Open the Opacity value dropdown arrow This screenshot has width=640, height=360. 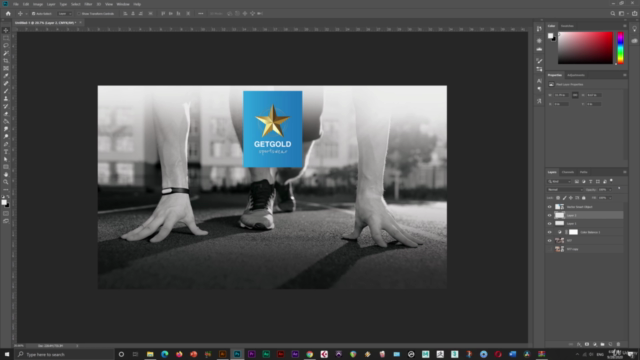click(x=610, y=189)
